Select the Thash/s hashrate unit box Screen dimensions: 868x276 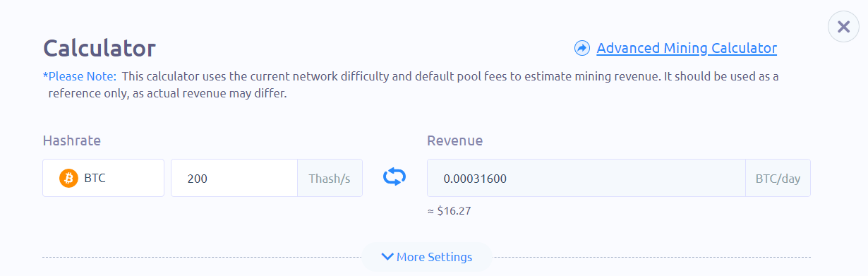[x=330, y=178]
